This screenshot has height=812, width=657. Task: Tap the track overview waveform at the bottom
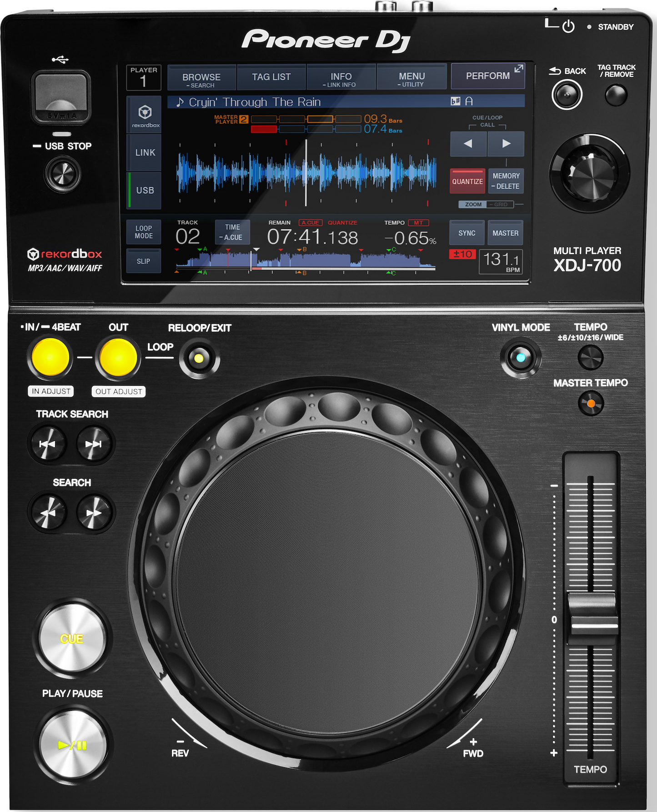pos(306,261)
